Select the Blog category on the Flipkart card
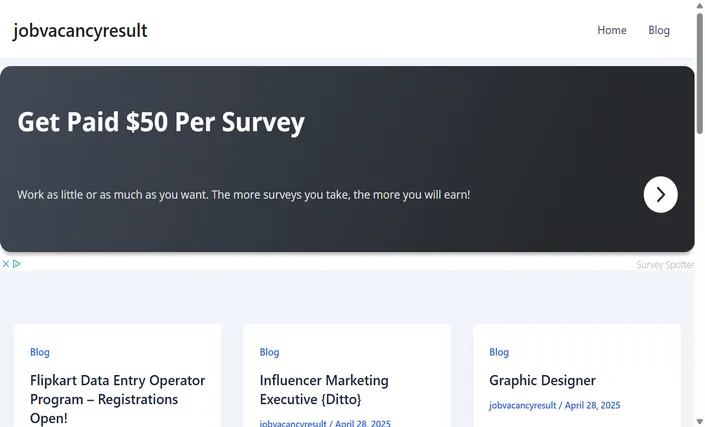 [x=40, y=352]
